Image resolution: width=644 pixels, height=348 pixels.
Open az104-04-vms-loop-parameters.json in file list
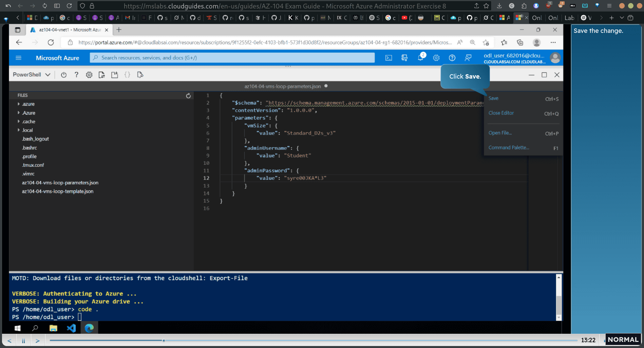point(60,183)
